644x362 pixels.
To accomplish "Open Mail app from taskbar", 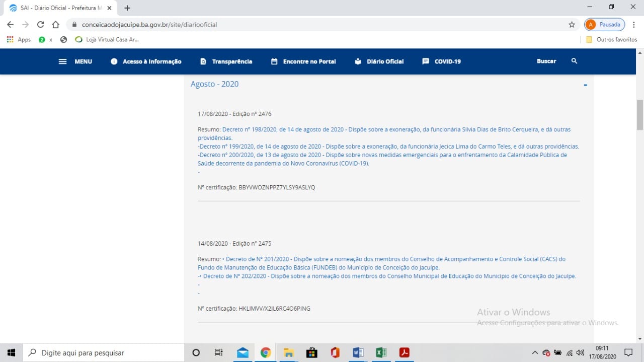I will (243, 352).
